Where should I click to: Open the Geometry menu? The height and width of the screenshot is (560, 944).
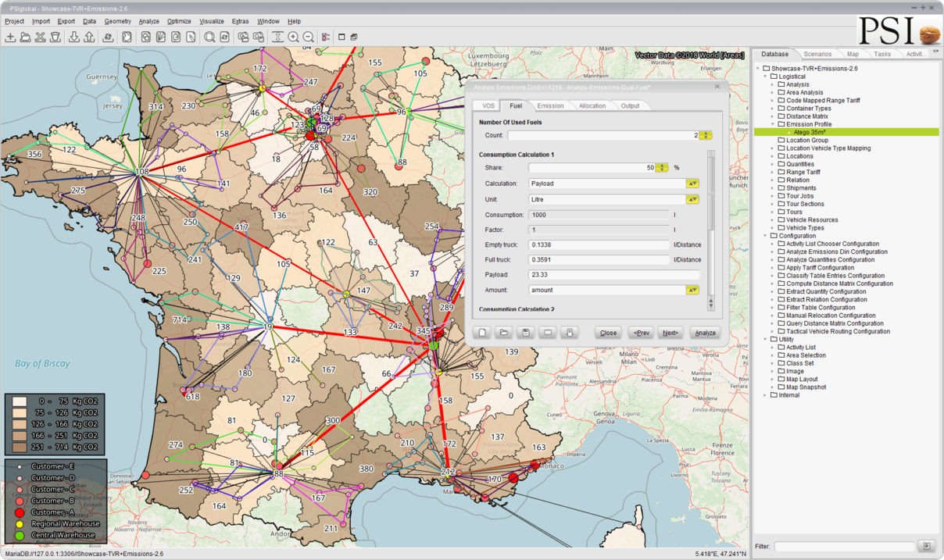pyautogui.click(x=117, y=21)
